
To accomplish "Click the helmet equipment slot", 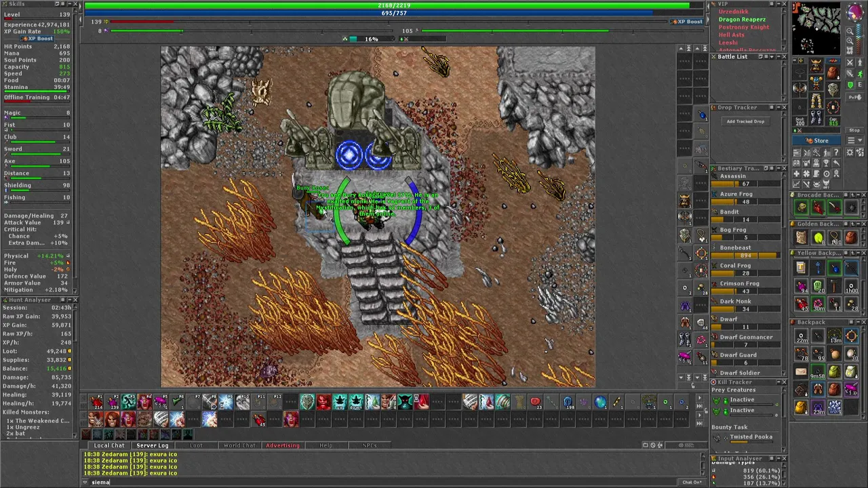I will tap(816, 65).
